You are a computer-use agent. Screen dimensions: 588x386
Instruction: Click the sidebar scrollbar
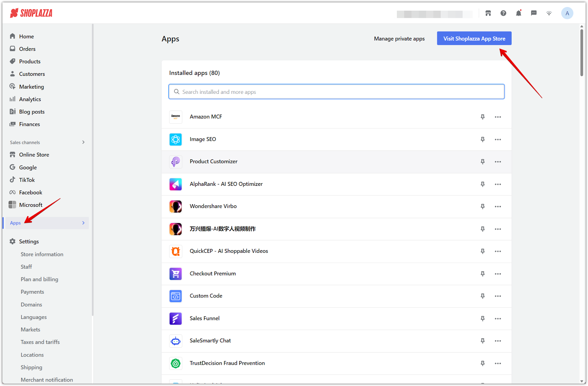tap(93, 169)
